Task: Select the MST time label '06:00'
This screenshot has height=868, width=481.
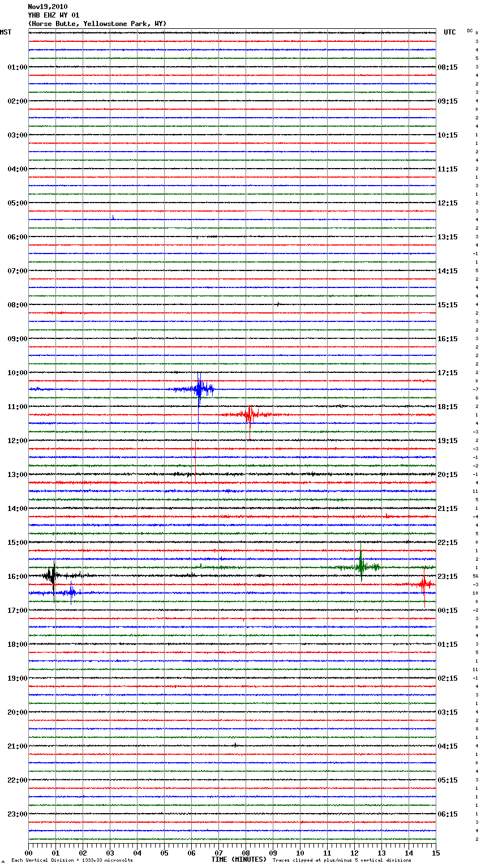Action: coord(18,237)
